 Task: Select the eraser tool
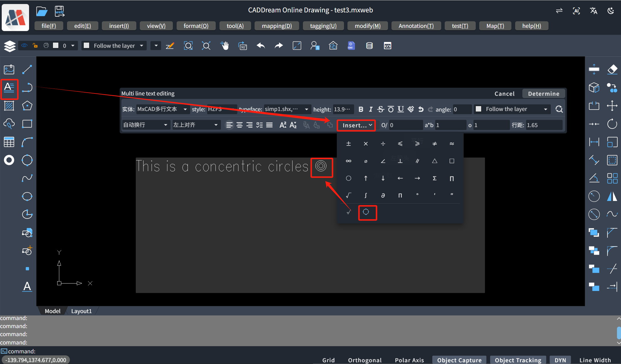612,70
